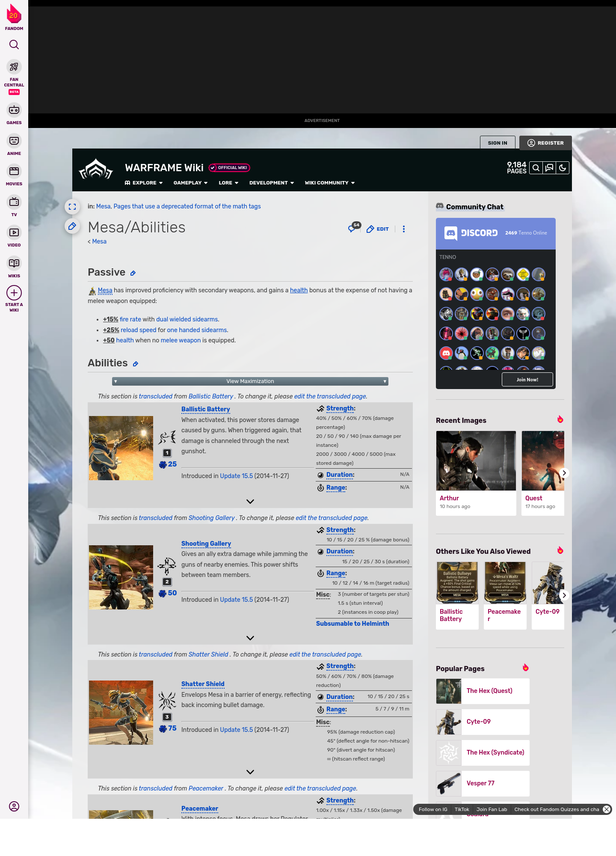Open The Hex (Syndicate) popular page
616x856 pixels.
tap(483, 752)
